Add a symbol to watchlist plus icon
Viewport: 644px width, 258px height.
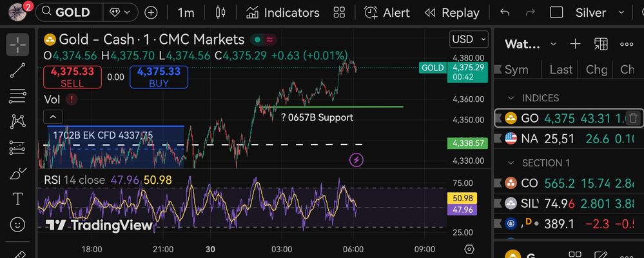[576, 44]
